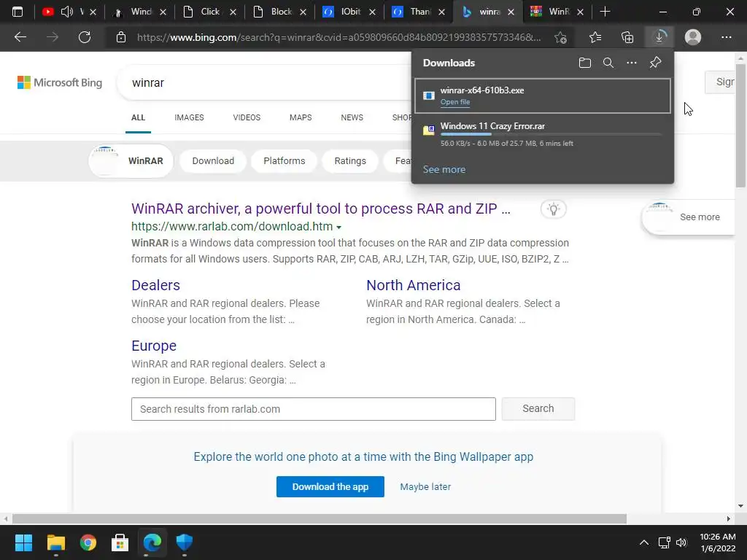This screenshot has height=560, width=747.
Task: Click the lightbulb icon beside WinRAR result
Action: (x=553, y=209)
